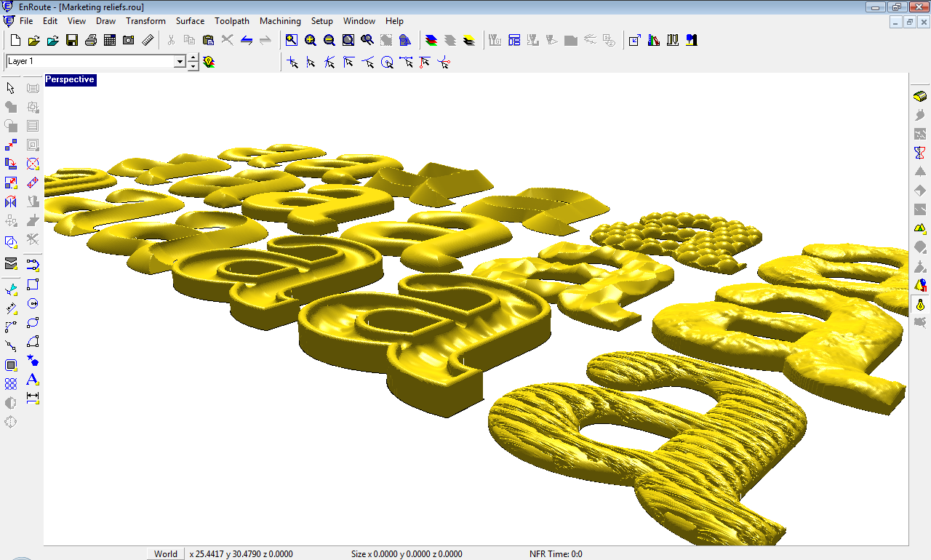Click the World button in the status bar
Viewport: 931px width, 560px height.
(165, 553)
